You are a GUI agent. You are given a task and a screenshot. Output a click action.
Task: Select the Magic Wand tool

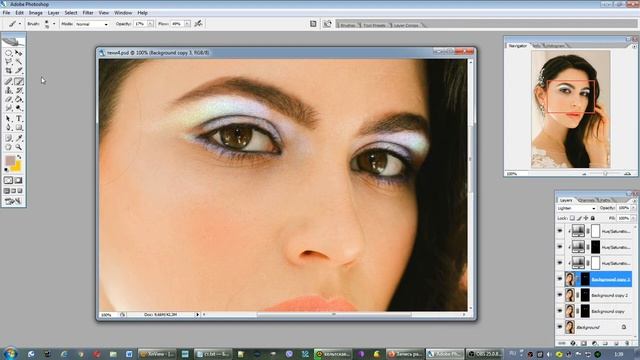coord(19,62)
